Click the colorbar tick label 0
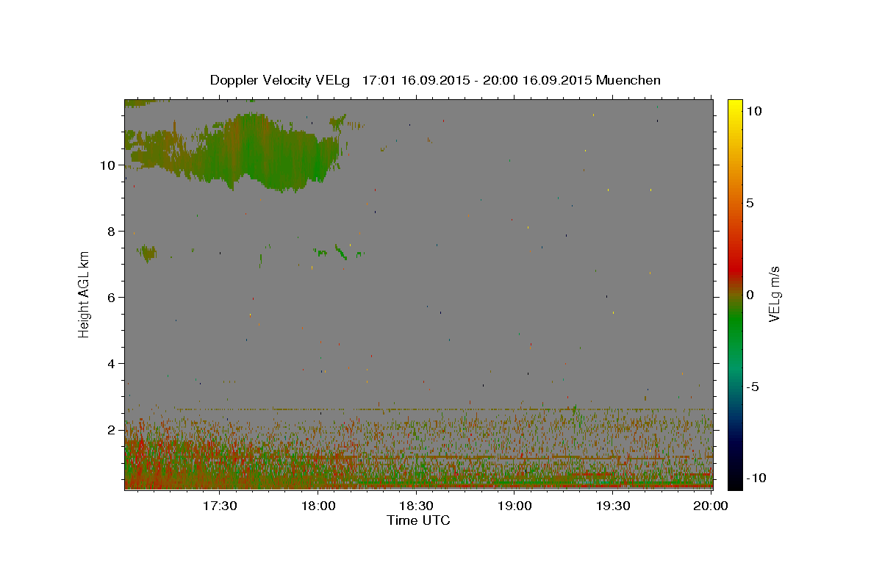The image size is (882, 588). tap(750, 295)
